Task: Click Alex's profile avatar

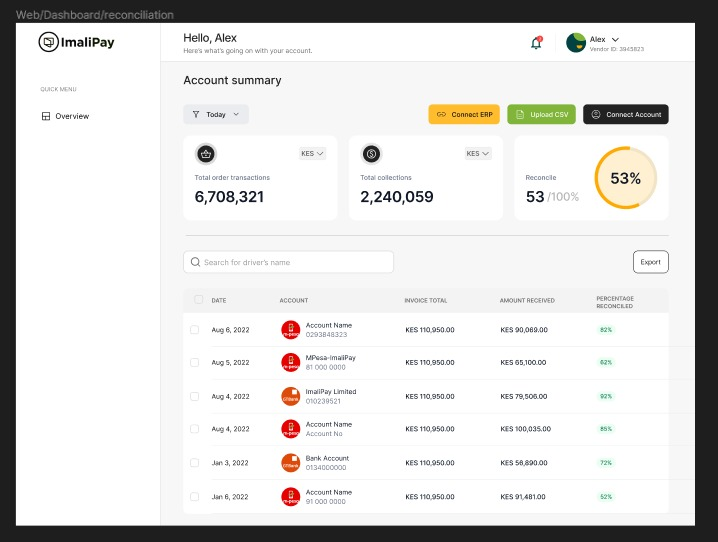Action: click(x=576, y=43)
